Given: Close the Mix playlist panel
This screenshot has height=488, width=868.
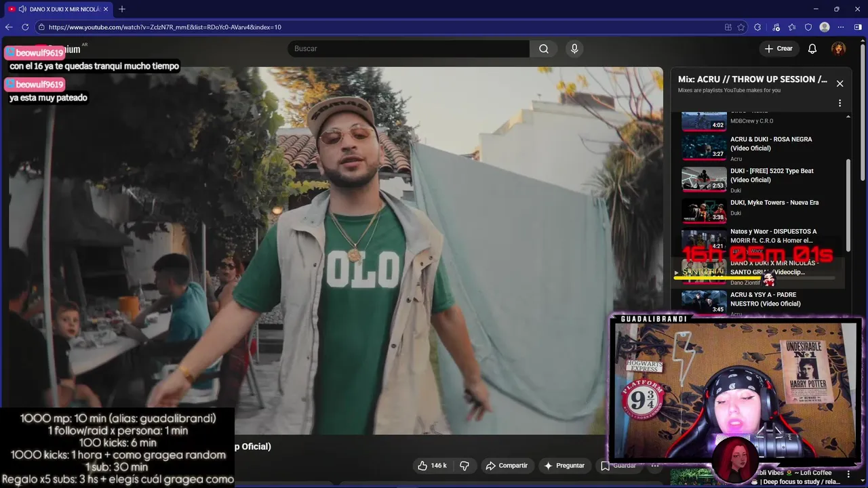Looking at the screenshot, I should tap(840, 83).
